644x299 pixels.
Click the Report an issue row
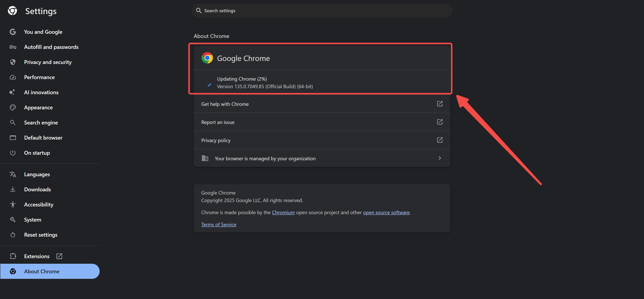point(322,122)
